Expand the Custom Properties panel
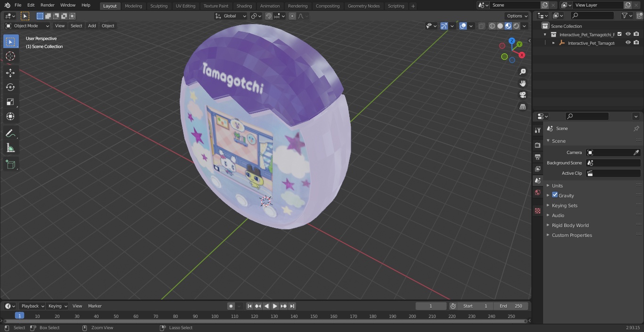The image size is (644, 332). (x=572, y=235)
